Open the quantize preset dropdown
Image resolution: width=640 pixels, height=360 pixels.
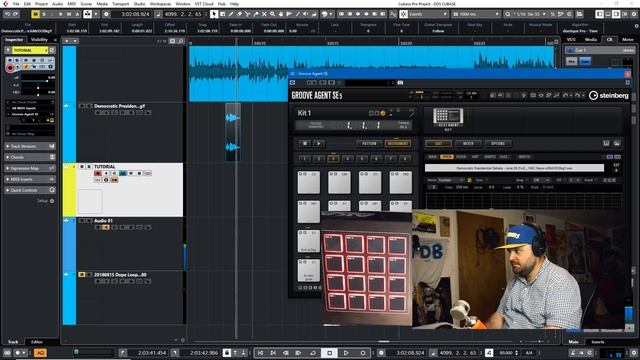click(530, 14)
